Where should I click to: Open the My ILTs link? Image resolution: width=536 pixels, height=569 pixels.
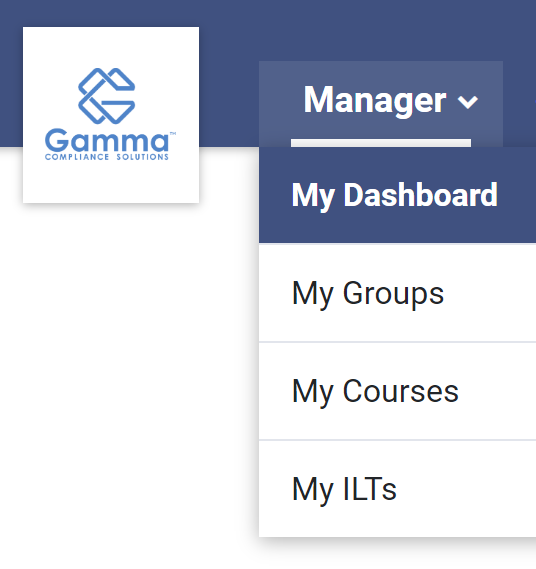pos(397,489)
